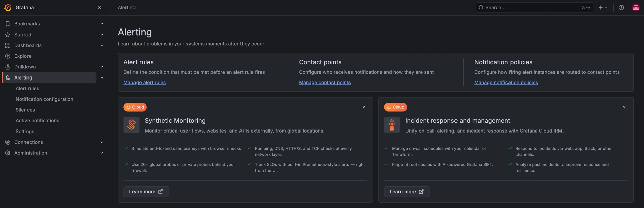Click the Alerting breadcrumb in header
Viewport: 644px width, 208px height.
[x=126, y=7]
